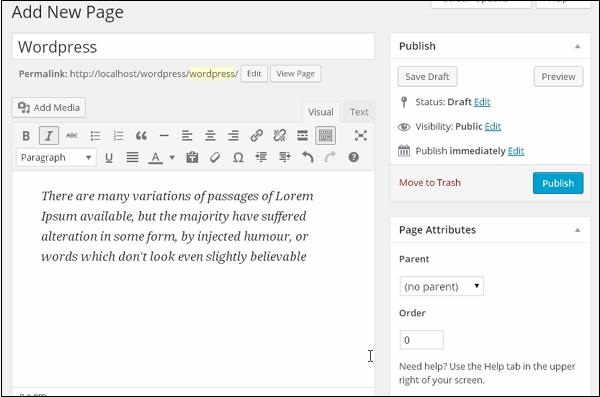Toggle the italic formatting button

(x=49, y=136)
